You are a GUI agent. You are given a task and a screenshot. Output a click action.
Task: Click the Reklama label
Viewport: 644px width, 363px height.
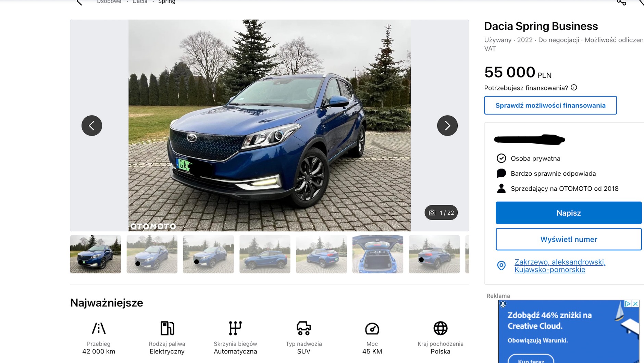(498, 296)
